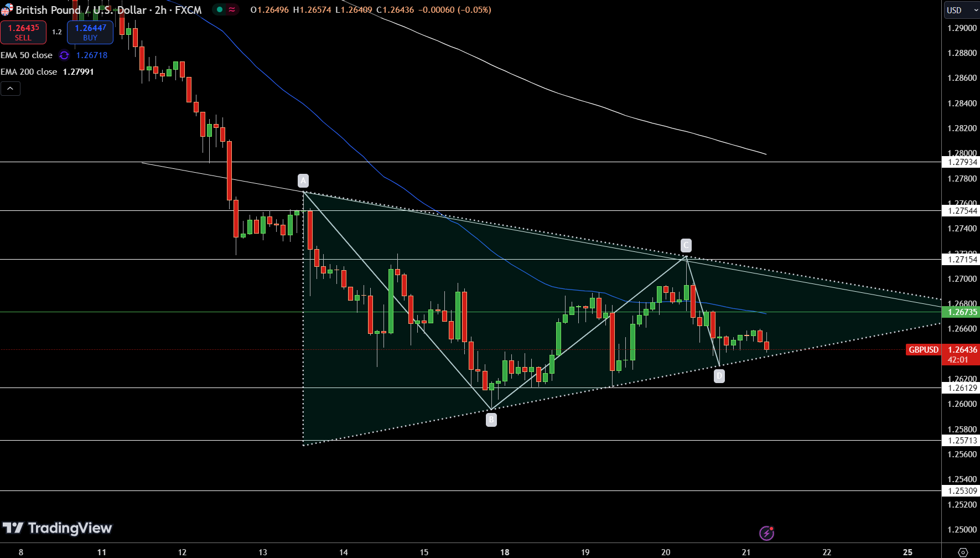Click the 1.25713 horizontal line price label

point(961,441)
